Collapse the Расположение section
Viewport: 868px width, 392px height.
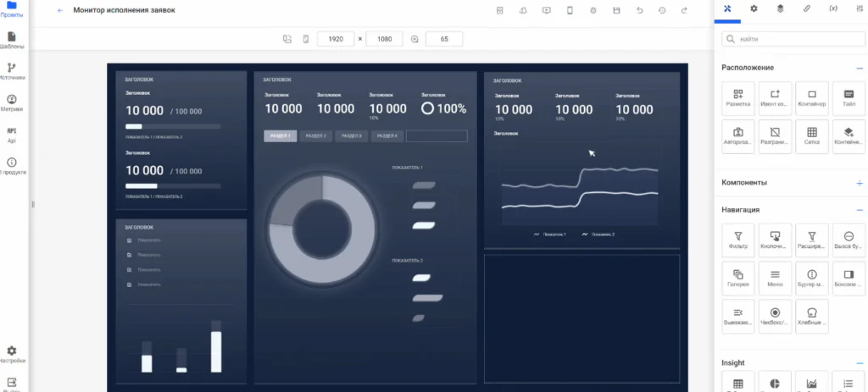coord(860,68)
